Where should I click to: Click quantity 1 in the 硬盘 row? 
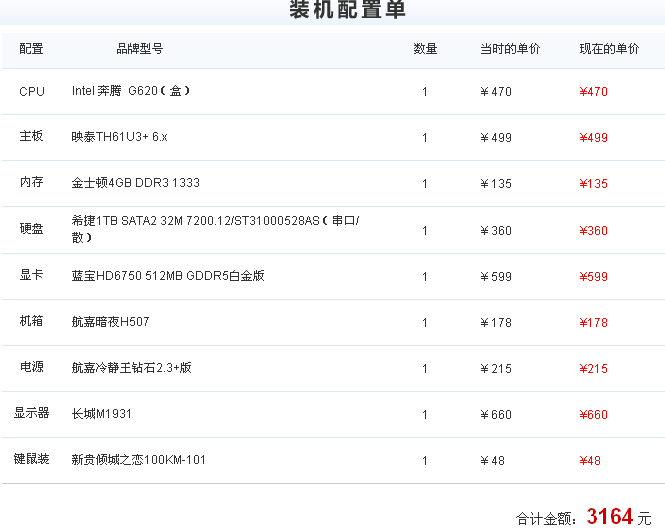point(425,231)
